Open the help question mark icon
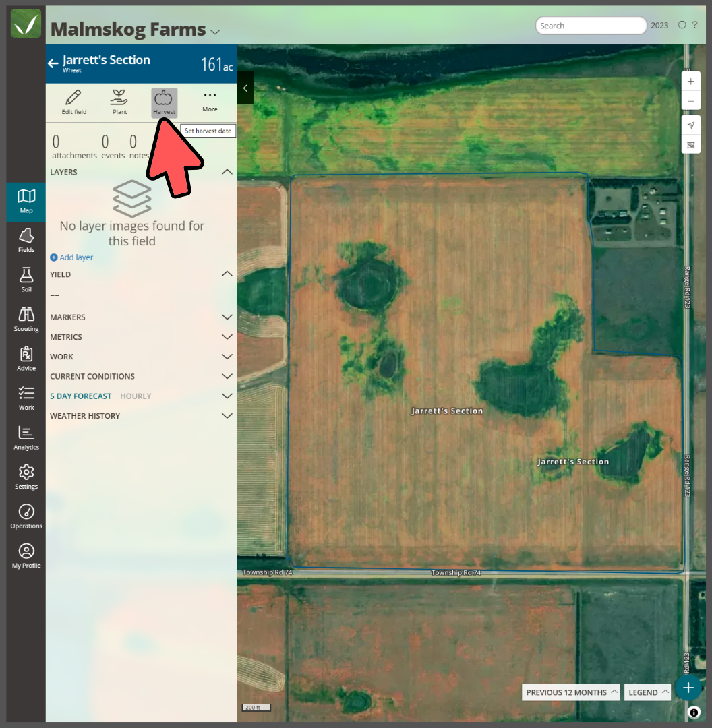The height and width of the screenshot is (728, 712). click(x=695, y=24)
